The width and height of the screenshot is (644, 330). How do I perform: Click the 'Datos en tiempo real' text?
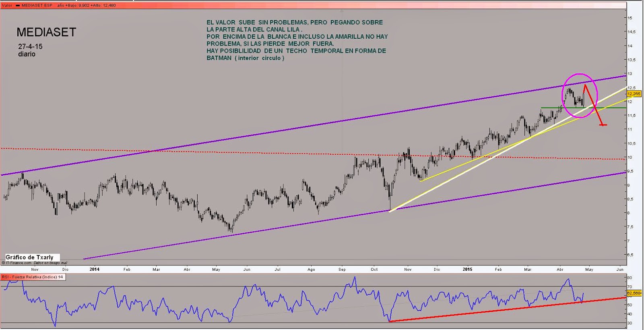point(50,263)
